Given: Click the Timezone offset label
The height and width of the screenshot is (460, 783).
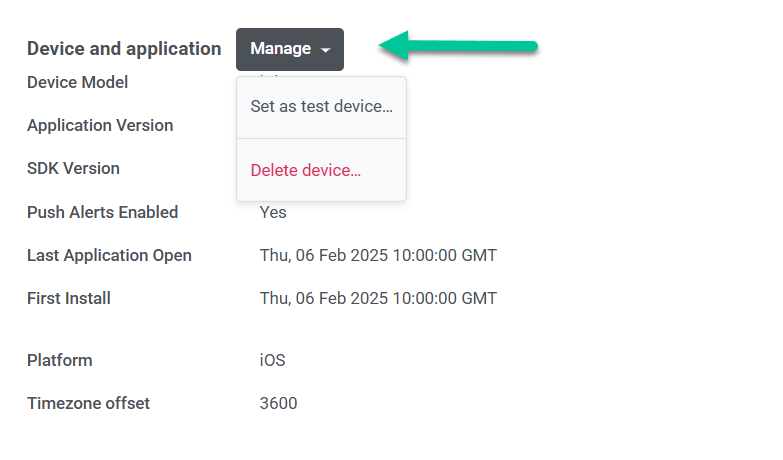Looking at the screenshot, I should click(x=88, y=403).
